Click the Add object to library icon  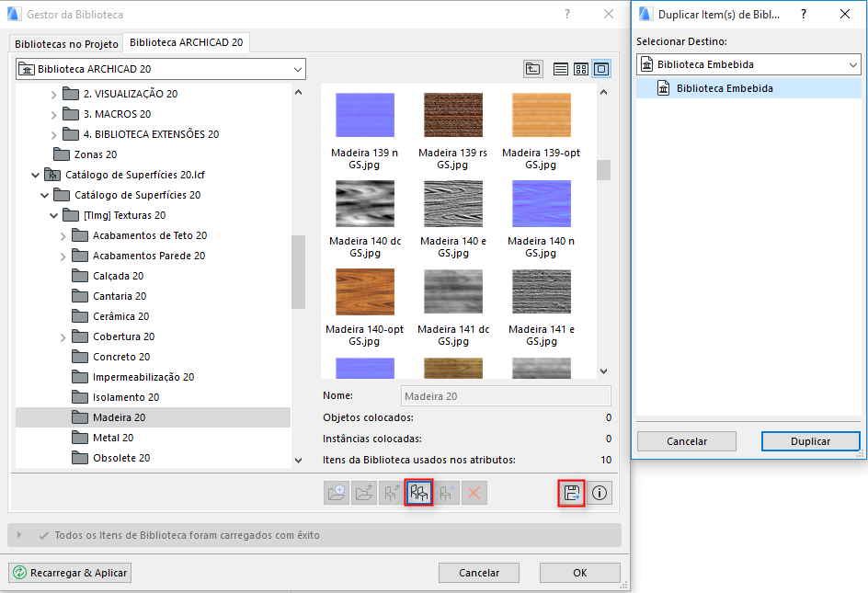click(392, 493)
